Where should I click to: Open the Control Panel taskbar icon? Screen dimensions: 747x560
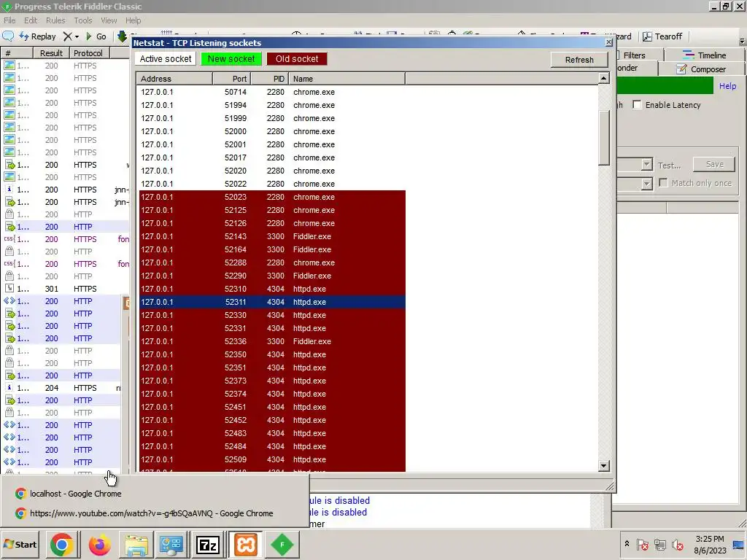click(171, 544)
